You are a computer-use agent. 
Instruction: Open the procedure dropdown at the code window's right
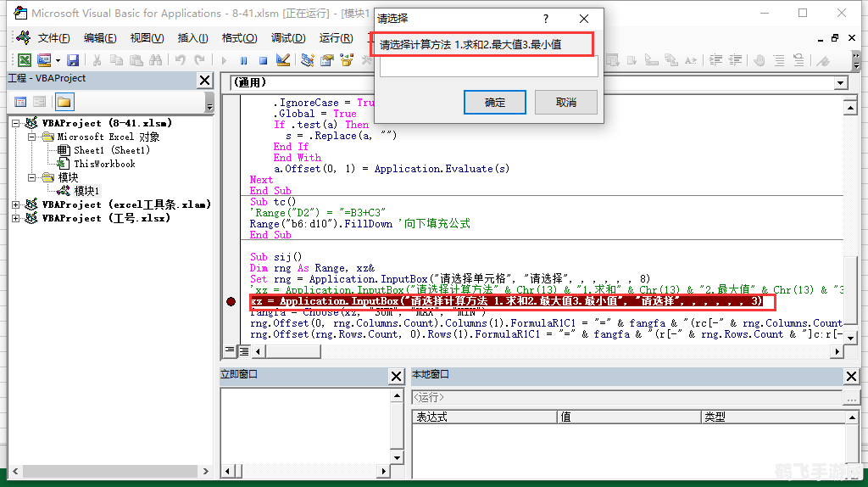840,83
